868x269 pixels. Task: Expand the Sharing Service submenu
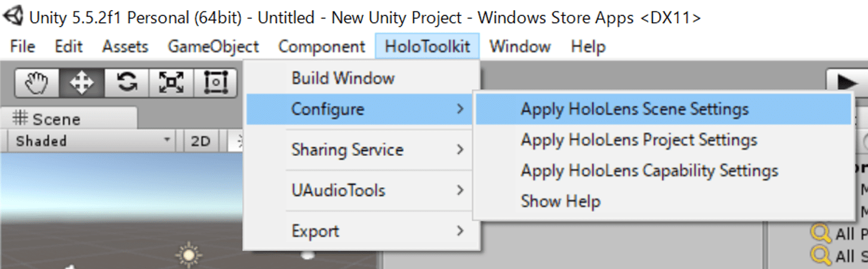[362, 150]
